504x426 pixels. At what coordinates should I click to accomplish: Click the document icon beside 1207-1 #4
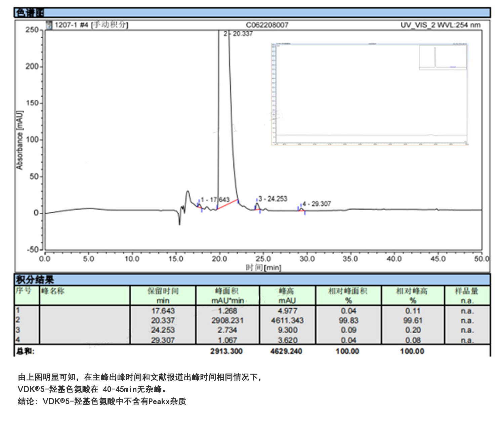coord(49,25)
